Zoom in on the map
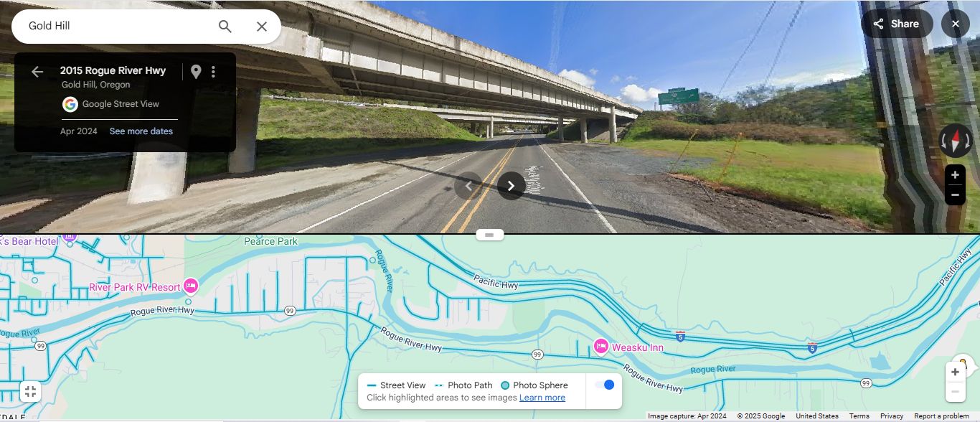Viewport: 980px width, 422px height. pyautogui.click(x=955, y=372)
